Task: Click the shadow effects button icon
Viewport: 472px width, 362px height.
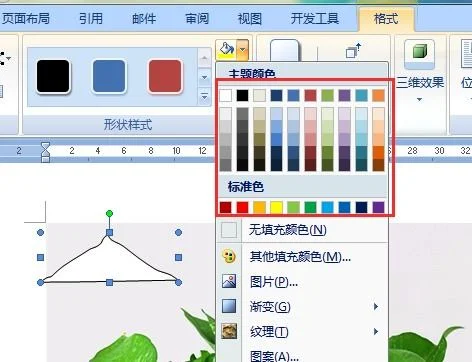Action: 284,50
